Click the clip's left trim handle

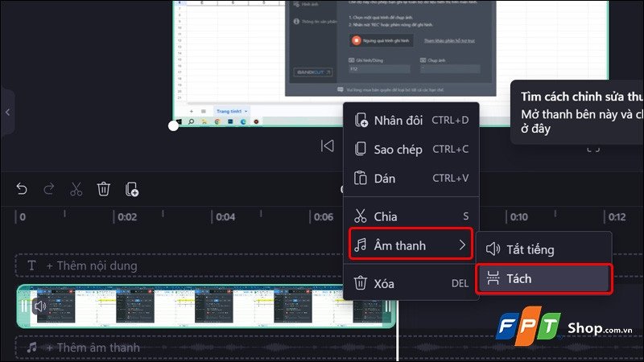(x=24, y=306)
